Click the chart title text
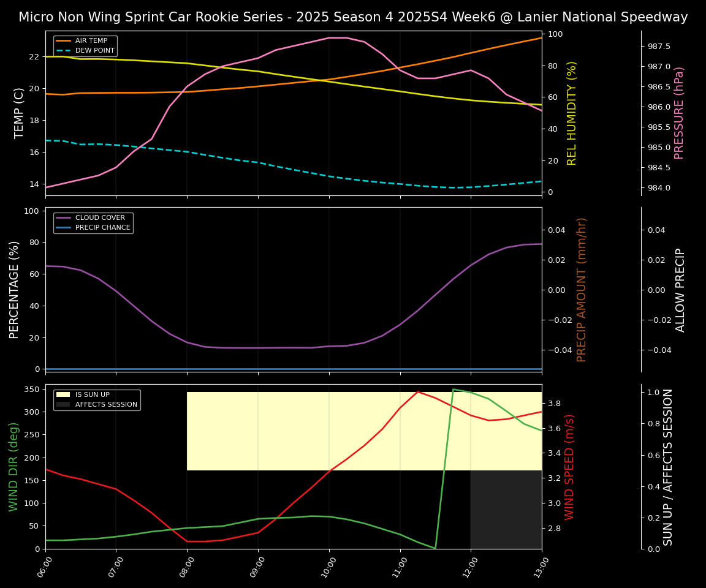Screen dimensions: 706x588 pyautogui.click(x=353, y=17)
